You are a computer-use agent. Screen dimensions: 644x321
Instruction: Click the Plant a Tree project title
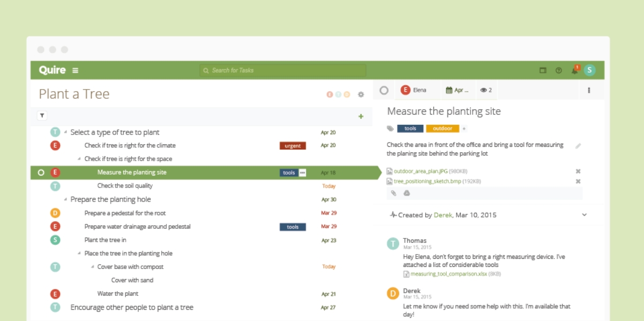[74, 94]
